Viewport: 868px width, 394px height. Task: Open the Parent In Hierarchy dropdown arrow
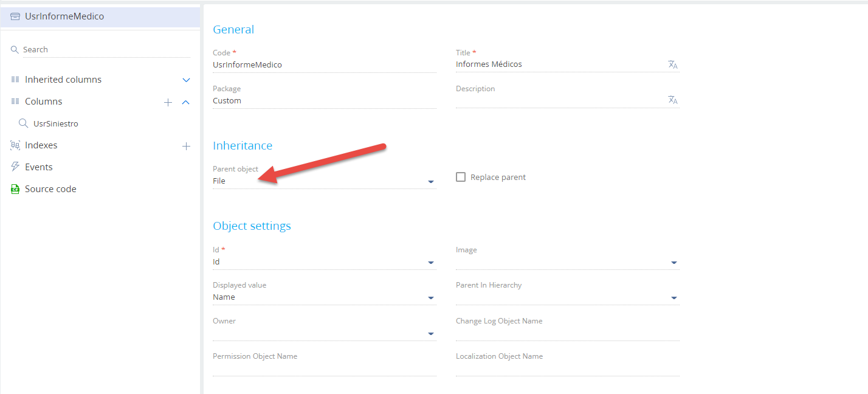coord(673,298)
